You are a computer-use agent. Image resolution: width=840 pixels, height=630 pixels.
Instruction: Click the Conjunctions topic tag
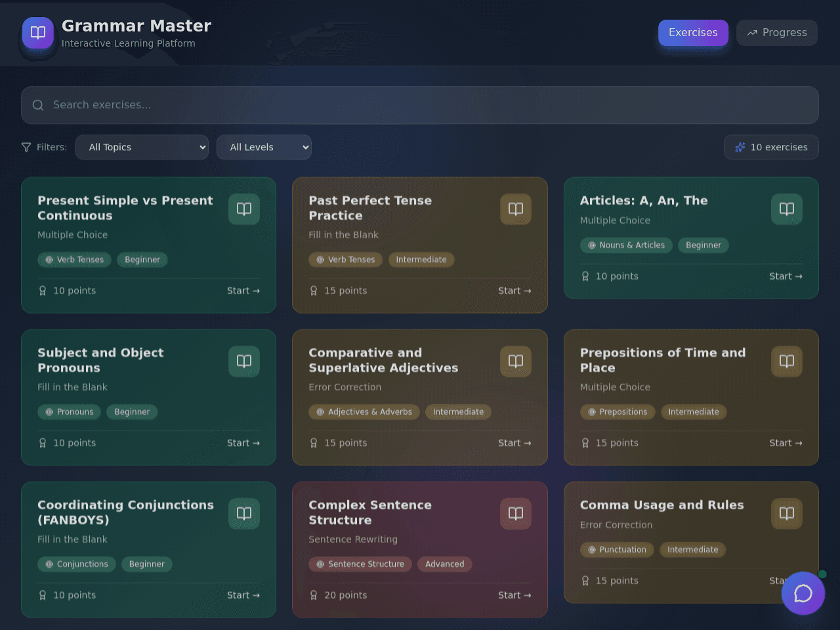click(77, 564)
